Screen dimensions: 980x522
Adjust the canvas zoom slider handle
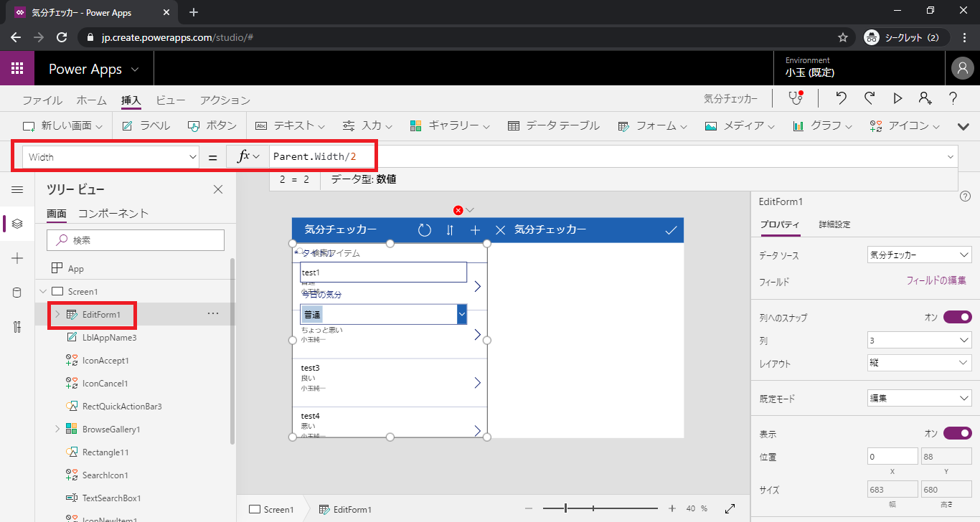(x=566, y=508)
